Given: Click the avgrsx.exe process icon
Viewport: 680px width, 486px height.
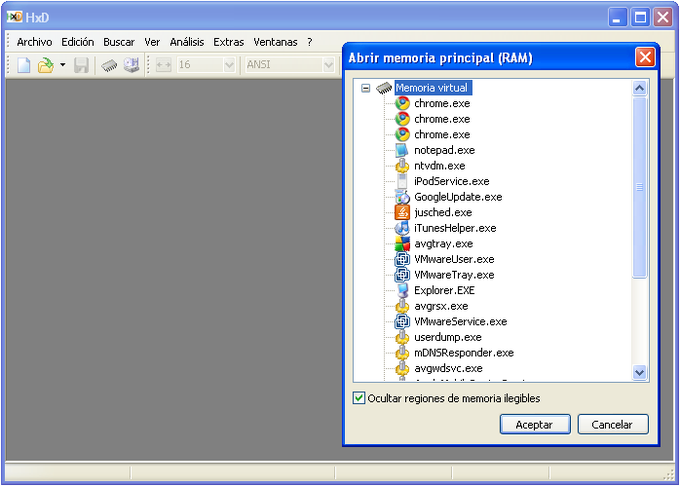Looking at the screenshot, I should (402, 306).
